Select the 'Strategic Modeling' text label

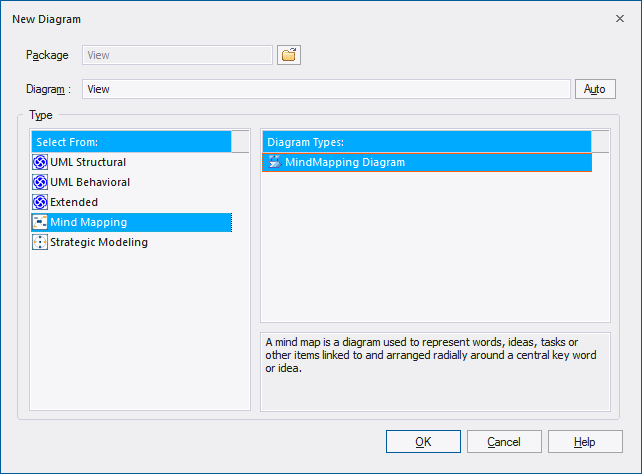tap(99, 242)
